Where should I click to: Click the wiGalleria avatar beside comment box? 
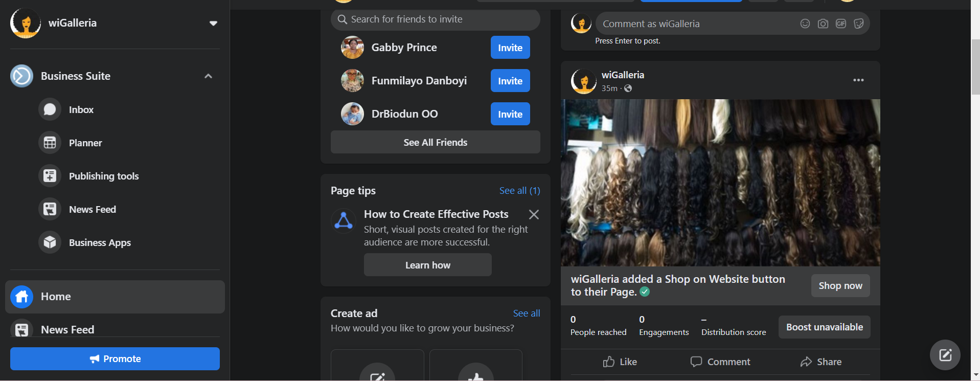(581, 23)
